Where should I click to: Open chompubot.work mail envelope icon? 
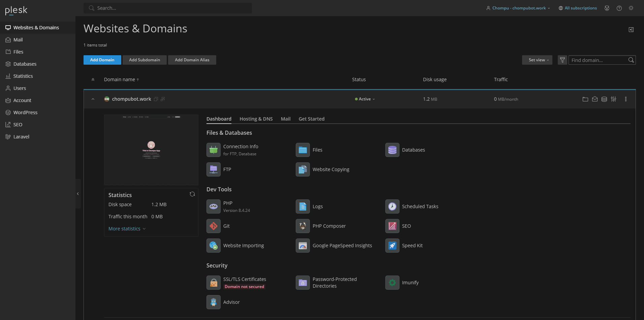(595, 99)
